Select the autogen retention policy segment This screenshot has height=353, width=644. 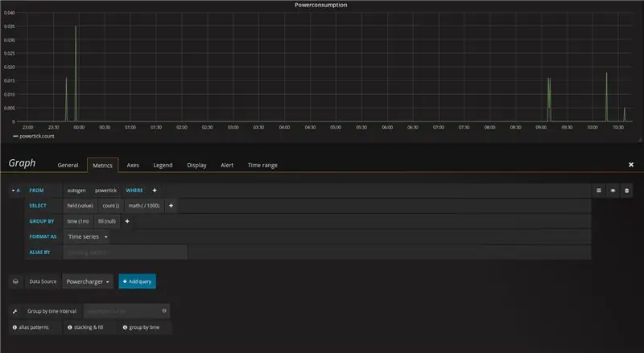click(76, 191)
